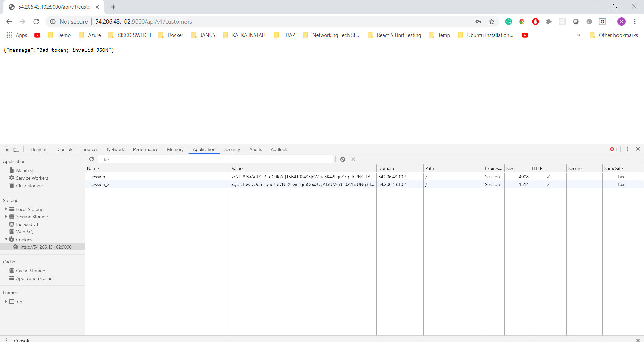This screenshot has width=644, height=342.
Task: Select Web SQL in Storage section
Action: 25,232
